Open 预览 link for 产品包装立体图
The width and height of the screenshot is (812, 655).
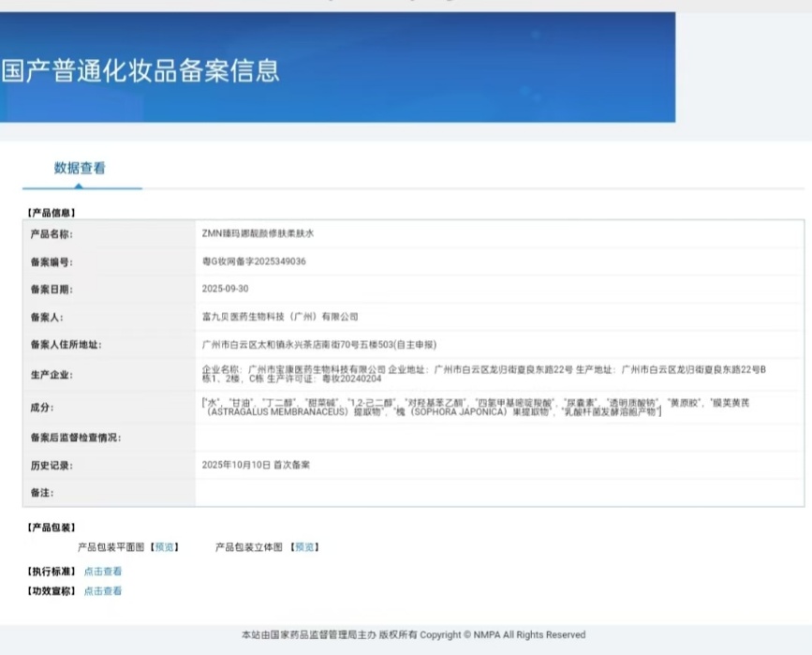pos(303,547)
